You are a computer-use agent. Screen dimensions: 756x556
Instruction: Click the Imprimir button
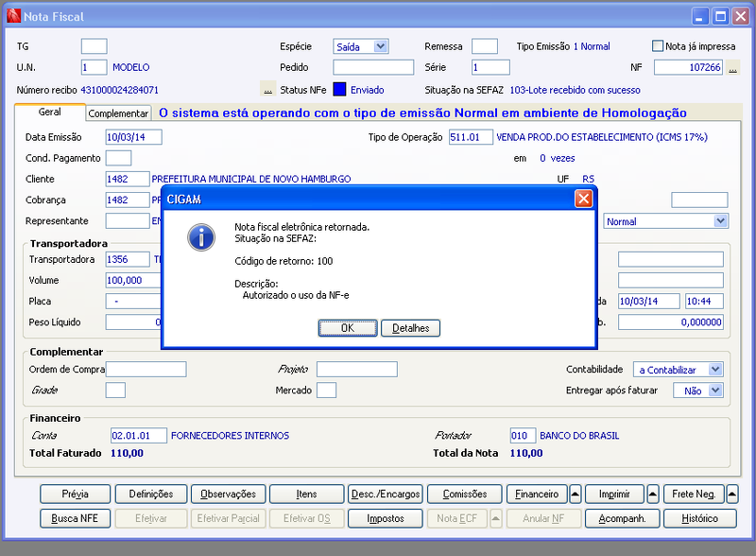(x=614, y=494)
